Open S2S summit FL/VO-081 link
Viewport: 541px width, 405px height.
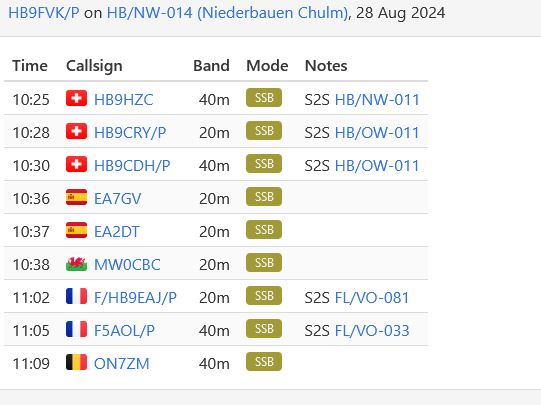click(x=372, y=298)
